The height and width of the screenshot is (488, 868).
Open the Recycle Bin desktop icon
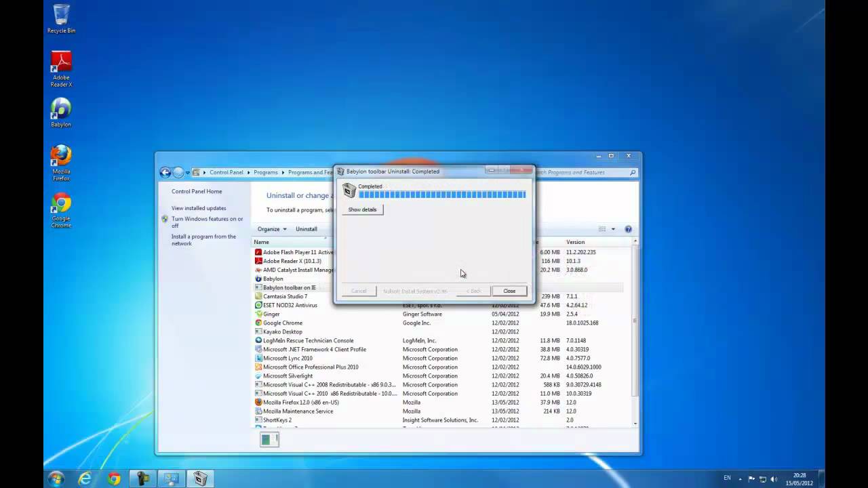click(x=61, y=19)
